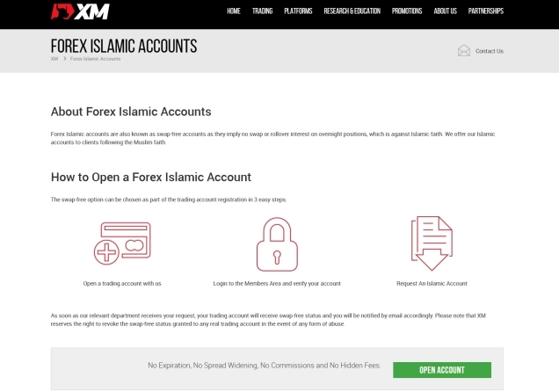This screenshot has width=559, height=392.
Task: Click the 'Forex Islamic Accounts' page title
Action: click(124, 46)
